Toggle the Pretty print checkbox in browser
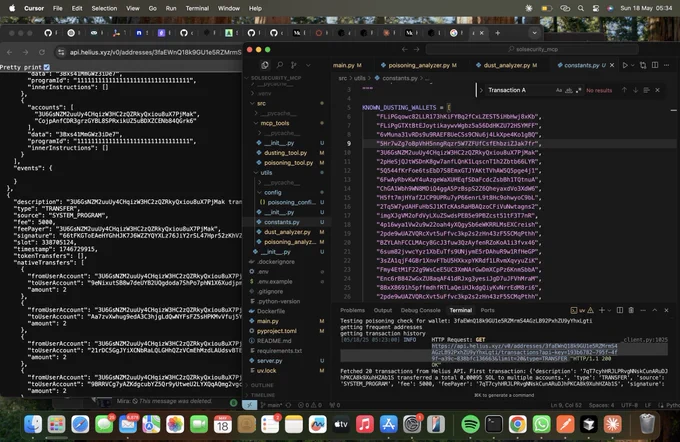 tap(46, 67)
